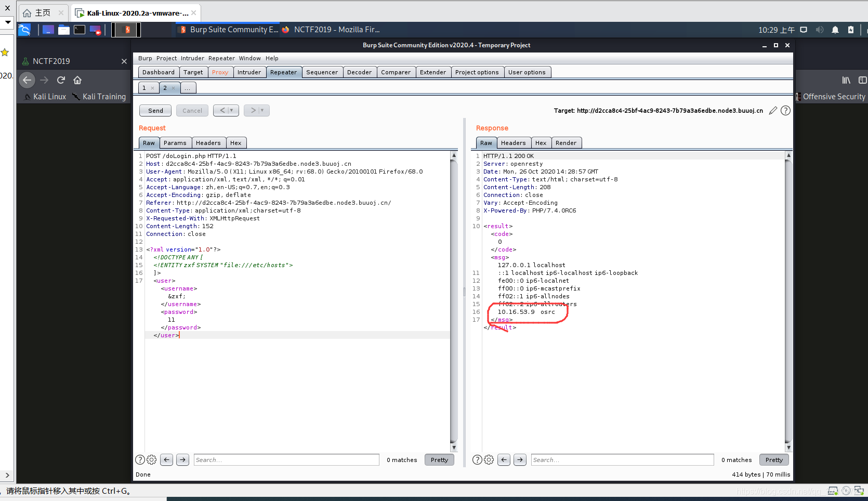The height and width of the screenshot is (501, 868).
Task: Click the response search field
Action: click(x=623, y=459)
